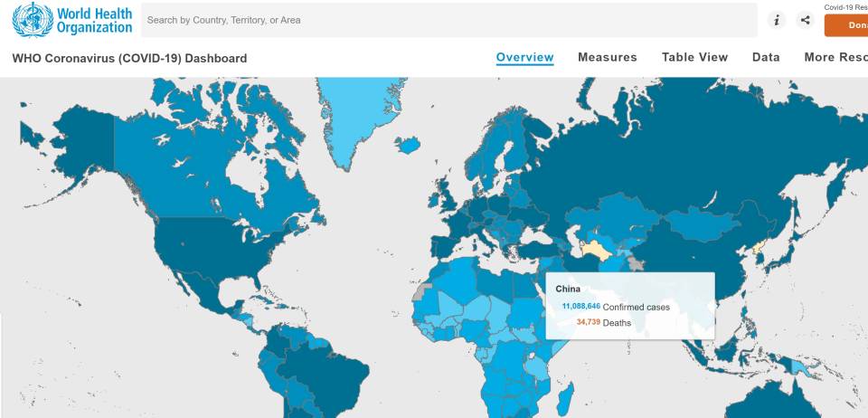Click the World Health Organization logo
The height and width of the screenshot is (418, 868).
click(x=72, y=20)
